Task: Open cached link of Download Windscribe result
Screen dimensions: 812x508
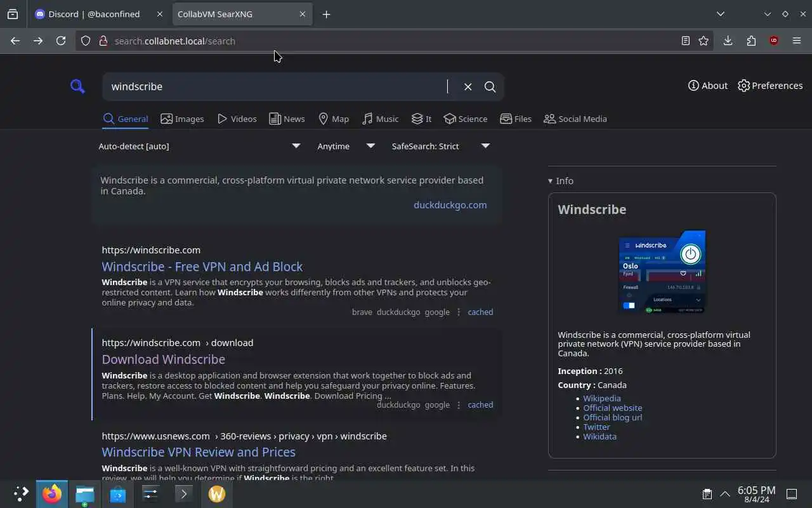Action: [480, 405]
